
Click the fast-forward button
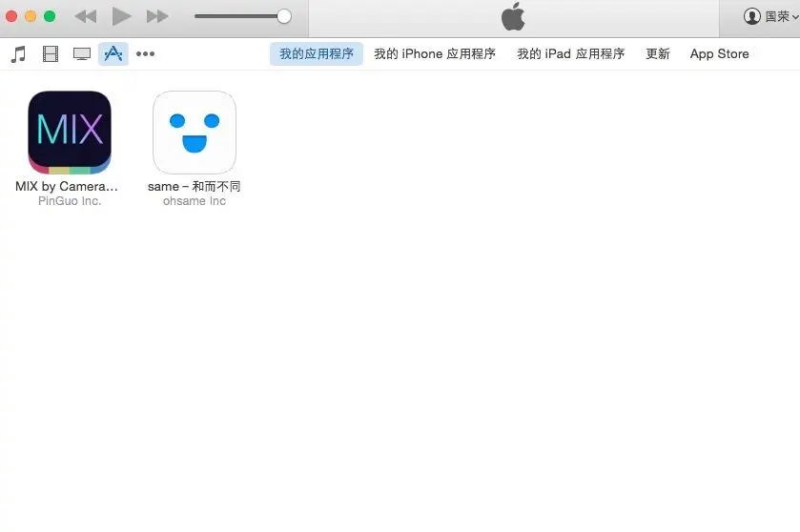(x=157, y=16)
